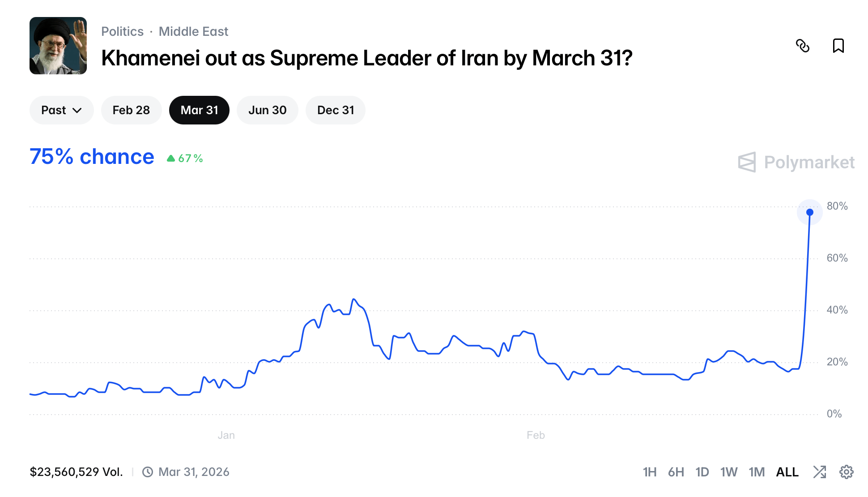This screenshot has width=868, height=497.
Task: Select the ALL timeframe tab
Action: 787,471
